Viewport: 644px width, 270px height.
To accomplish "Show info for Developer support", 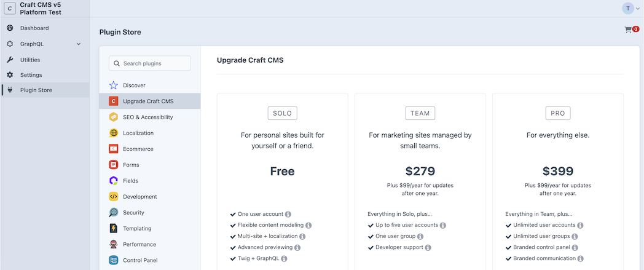I will [x=428, y=247].
